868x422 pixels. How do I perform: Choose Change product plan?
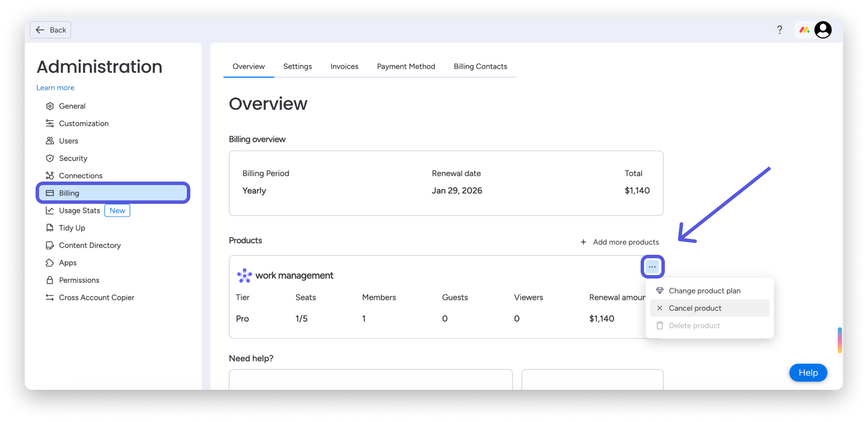(x=710, y=291)
